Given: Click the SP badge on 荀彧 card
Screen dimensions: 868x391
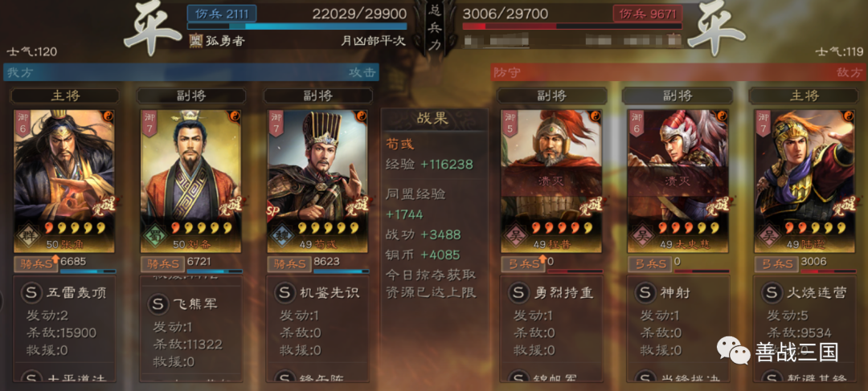Looking at the screenshot, I should click(x=272, y=210).
